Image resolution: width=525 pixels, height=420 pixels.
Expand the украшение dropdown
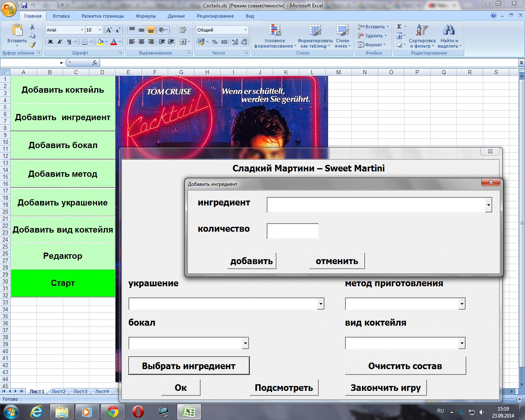321,304
